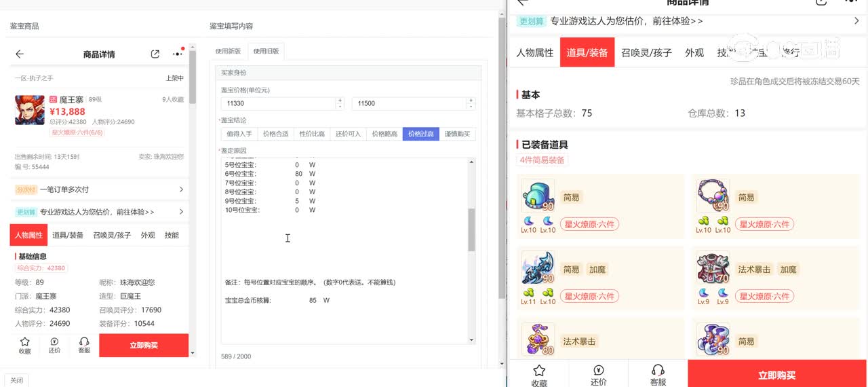Open the three-dots more menu with red dot
The image size is (868, 387).
[x=178, y=54]
